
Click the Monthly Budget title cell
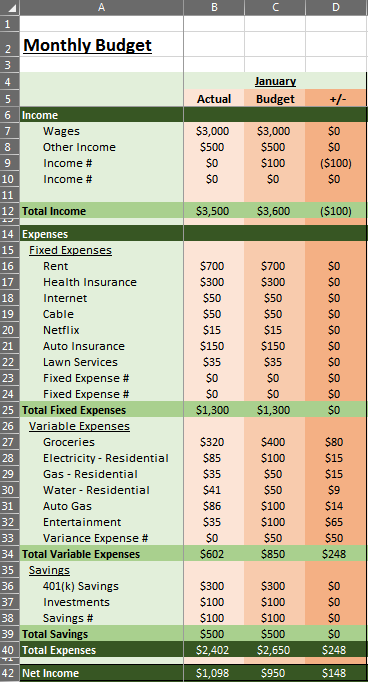tap(87, 45)
